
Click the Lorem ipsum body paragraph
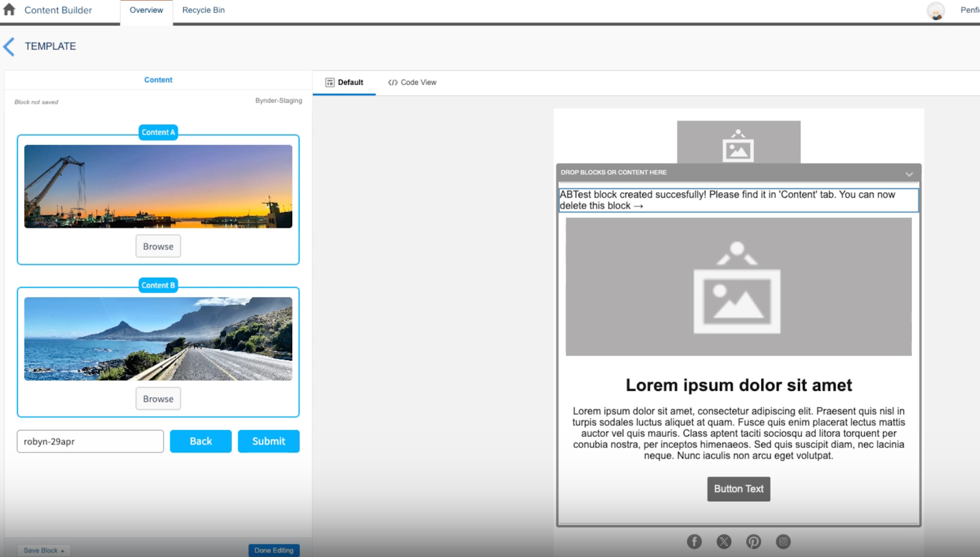739,433
